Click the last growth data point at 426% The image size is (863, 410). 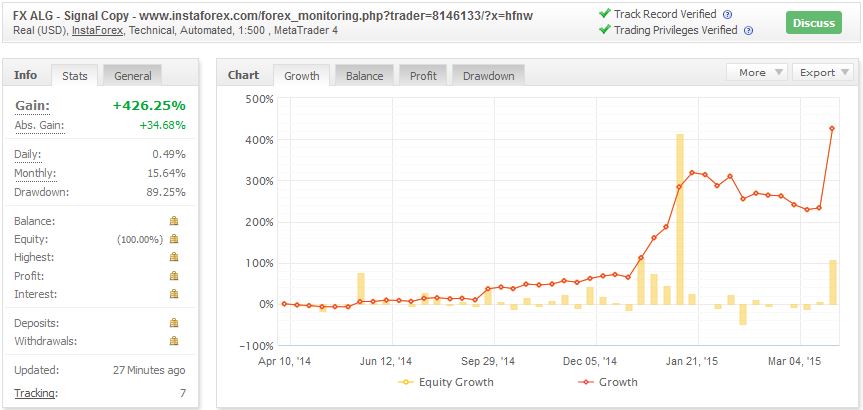[832, 128]
